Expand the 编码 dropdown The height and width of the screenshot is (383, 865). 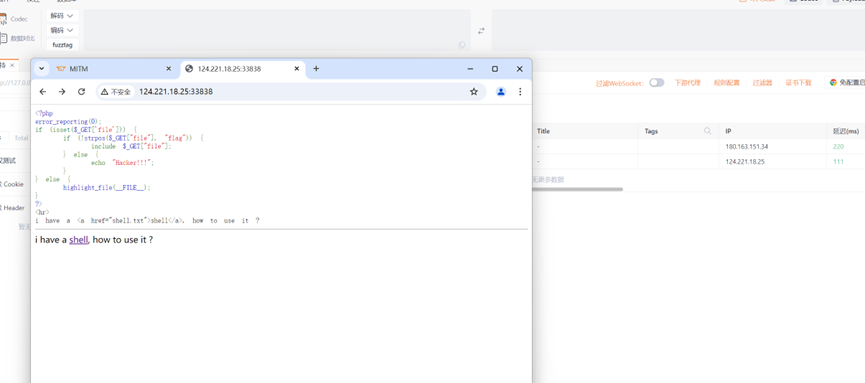pos(63,30)
